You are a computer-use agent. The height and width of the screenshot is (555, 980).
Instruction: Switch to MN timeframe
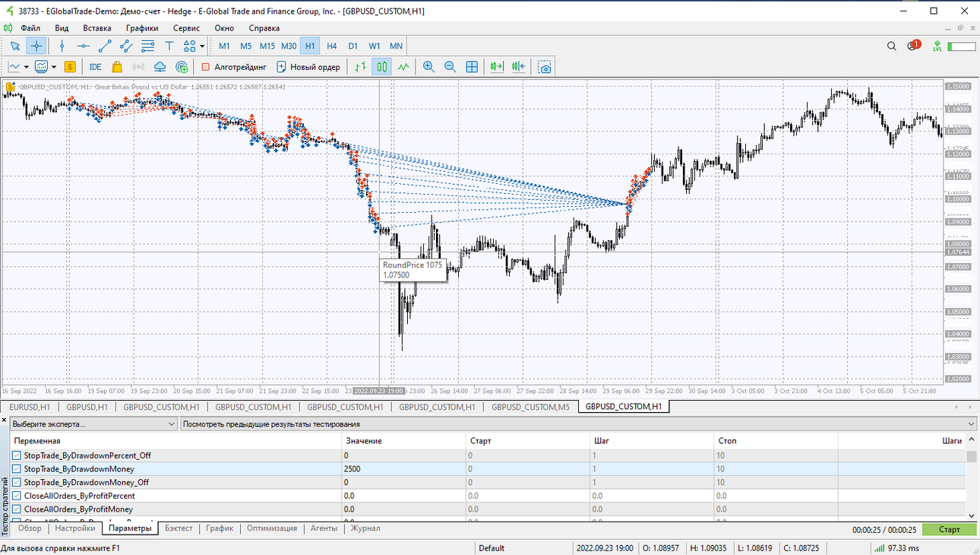[x=396, y=46]
